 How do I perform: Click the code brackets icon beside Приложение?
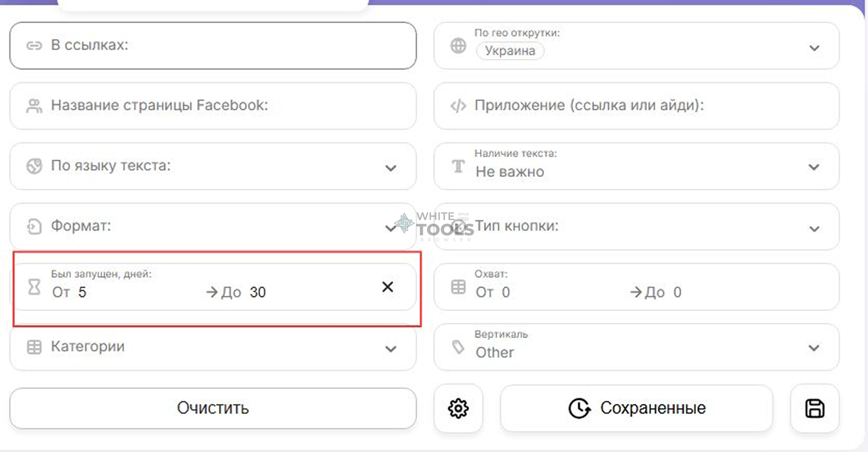point(458,106)
